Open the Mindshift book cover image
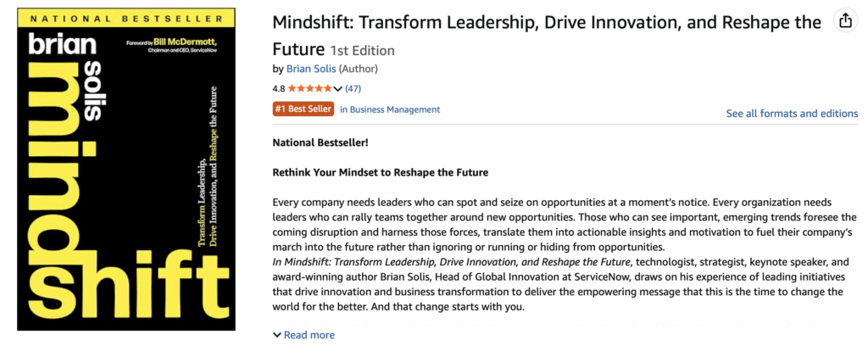Viewport: 868px width, 346px height. pos(129,170)
